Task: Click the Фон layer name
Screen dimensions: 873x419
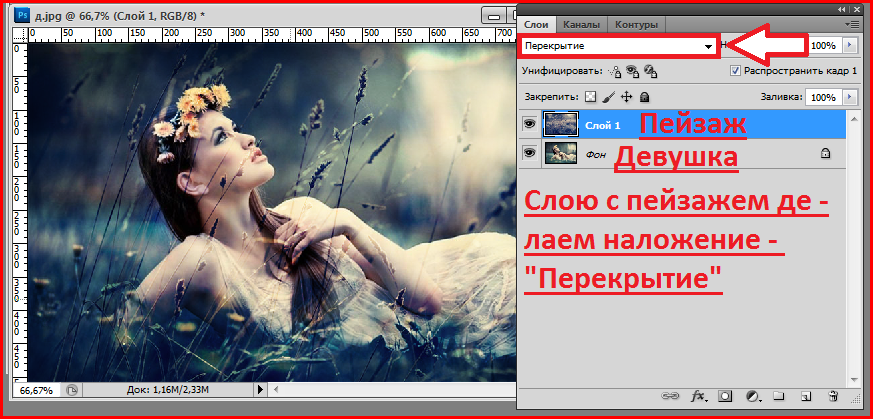Action: coord(595,154)
